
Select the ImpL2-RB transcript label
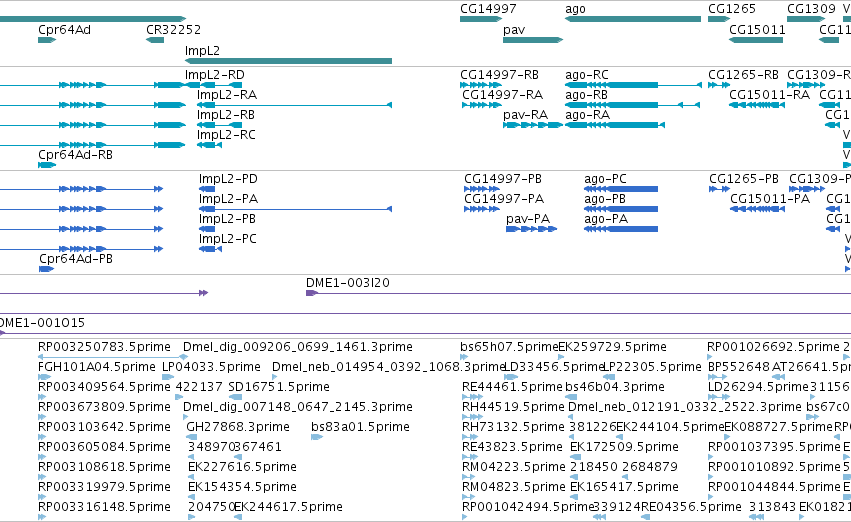226,115
